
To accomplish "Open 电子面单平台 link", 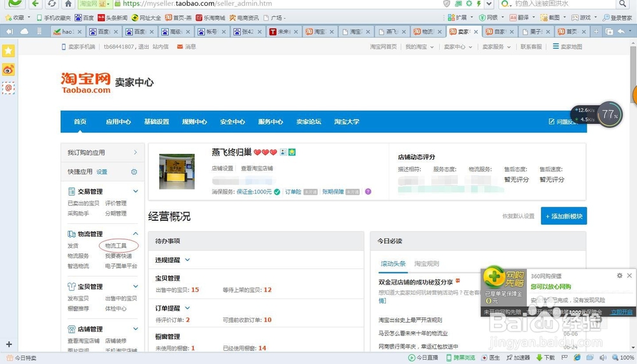I will pos(121,266).
